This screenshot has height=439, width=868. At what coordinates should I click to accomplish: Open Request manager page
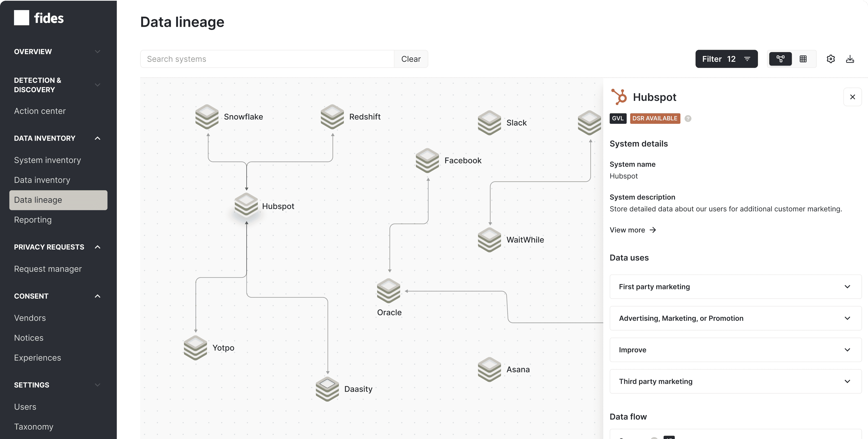pyautogui.click(x=48, y=269)
